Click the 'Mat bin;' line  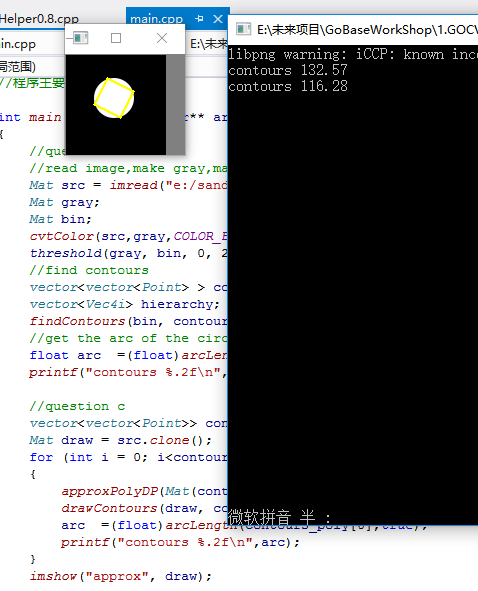[60, 219]
